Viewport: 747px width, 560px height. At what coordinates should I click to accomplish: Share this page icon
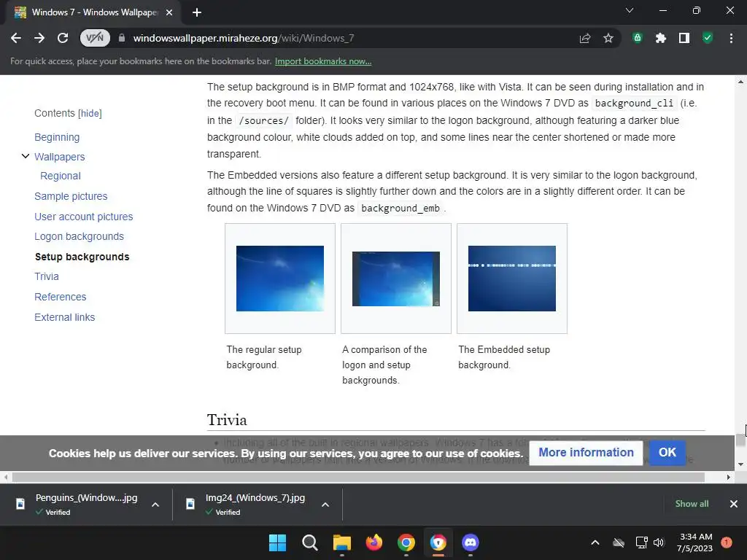click(585, 38)
